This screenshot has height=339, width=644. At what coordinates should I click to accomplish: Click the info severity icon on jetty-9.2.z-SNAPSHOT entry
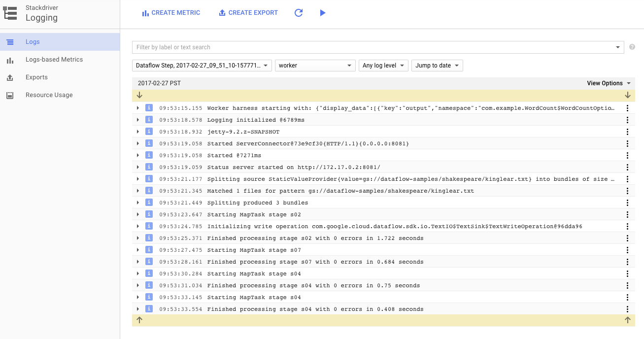pos(149,132)
